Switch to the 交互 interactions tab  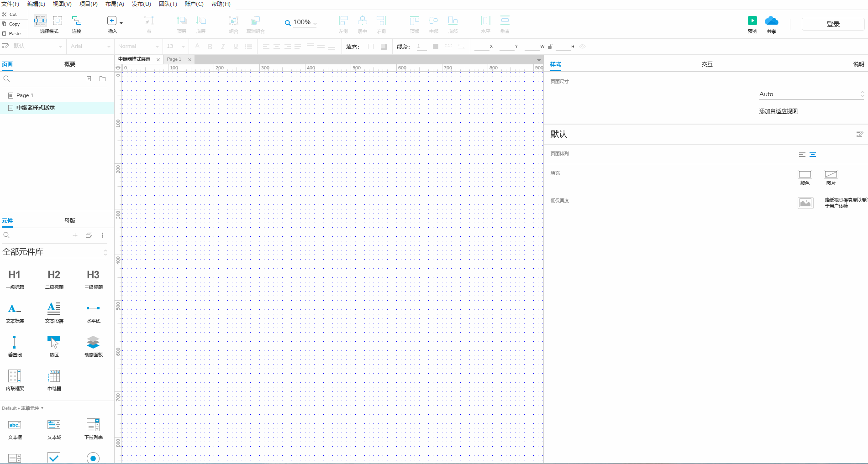pyautogui.click(x=707, y=64)
